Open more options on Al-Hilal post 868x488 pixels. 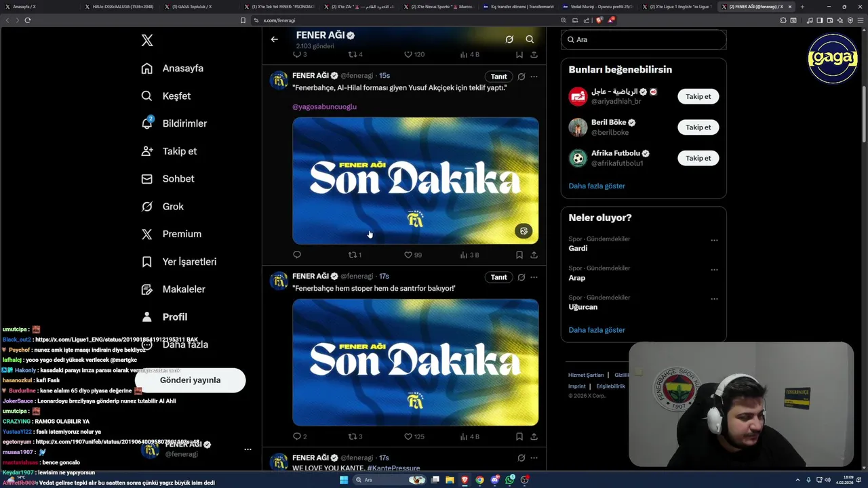534,77
